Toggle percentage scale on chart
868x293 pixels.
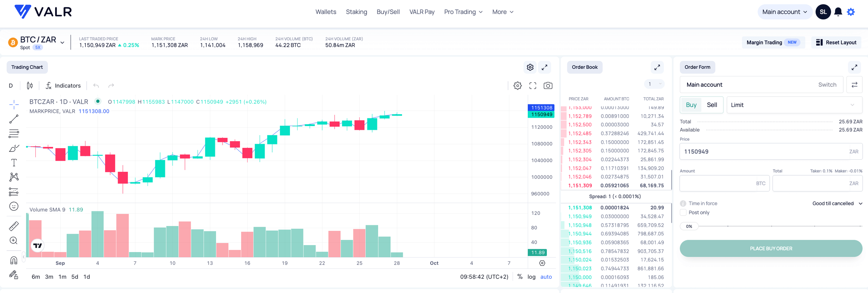coord(520,277)
